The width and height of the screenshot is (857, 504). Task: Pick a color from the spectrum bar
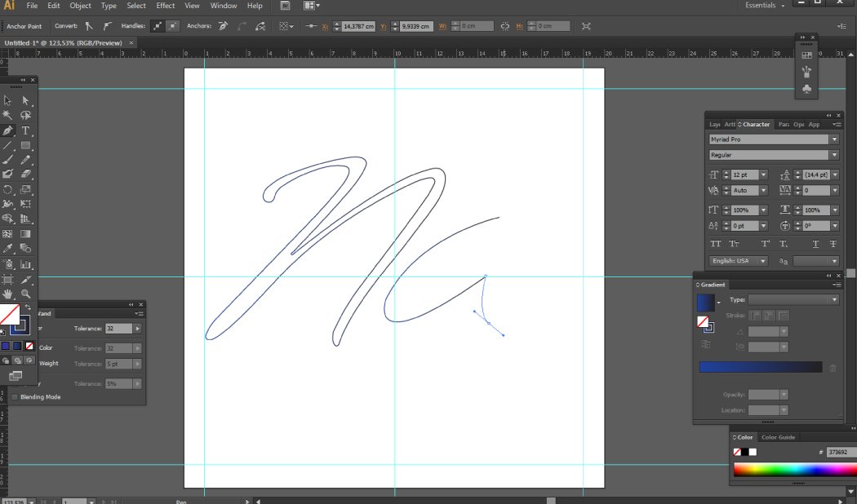795,470
